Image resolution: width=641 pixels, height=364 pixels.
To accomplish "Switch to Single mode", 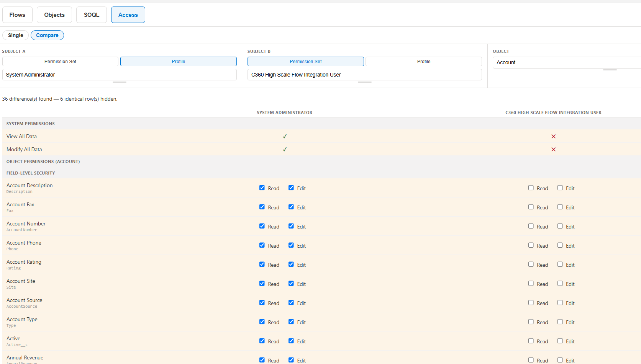I will tap(16, 35).
